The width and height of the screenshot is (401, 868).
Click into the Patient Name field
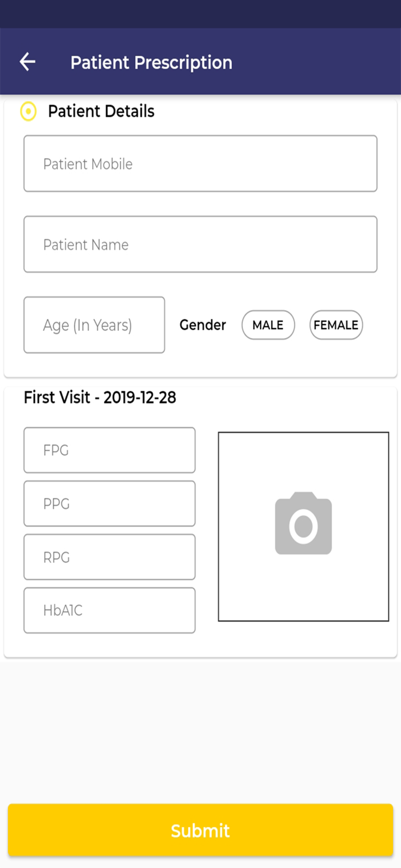pyautogui.click(x=200, y=244)
